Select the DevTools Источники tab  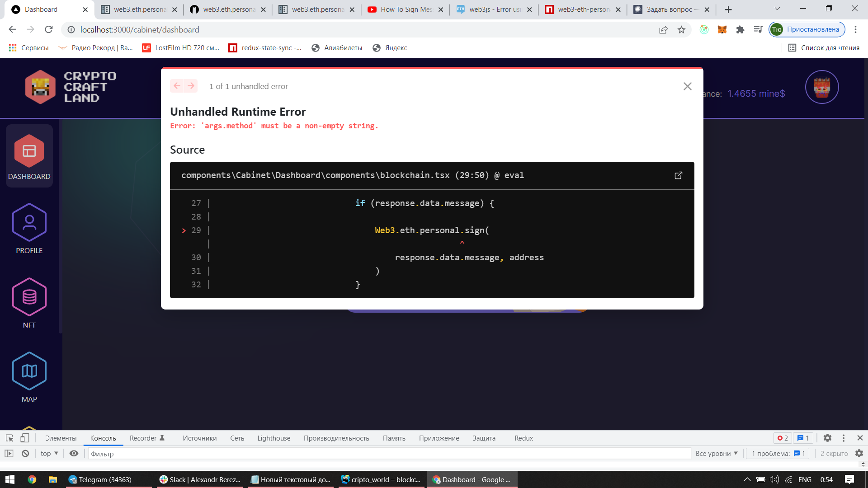(x=200, y=438)
